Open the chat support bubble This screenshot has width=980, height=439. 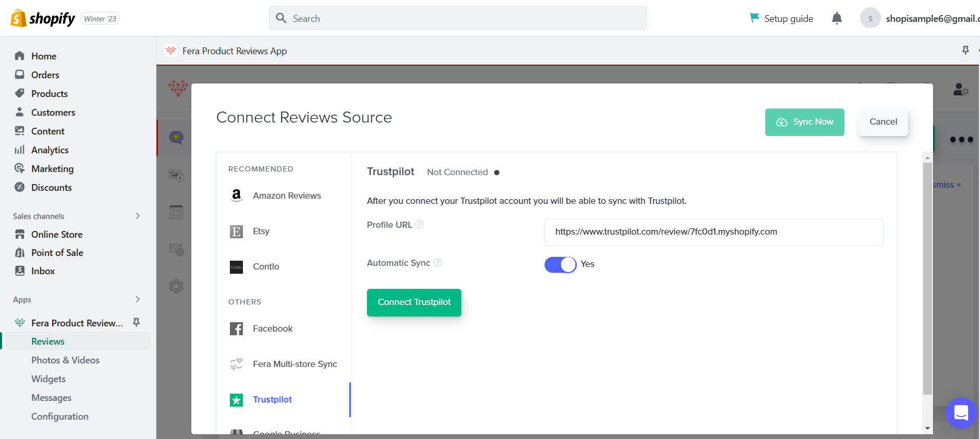point(961,413)
